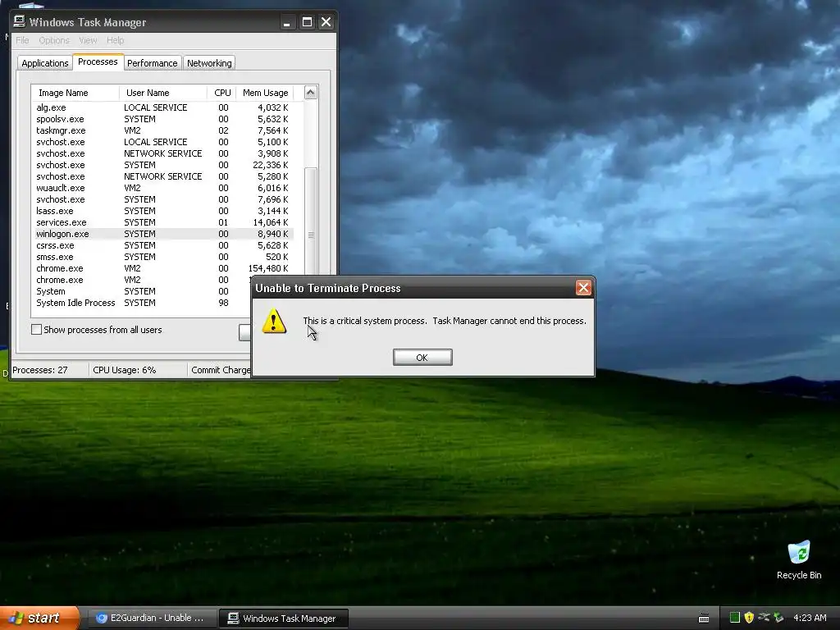Open the View menu in Task Manager
The height and width of the screenshot is (630, 840).
(x=88, y=40)
